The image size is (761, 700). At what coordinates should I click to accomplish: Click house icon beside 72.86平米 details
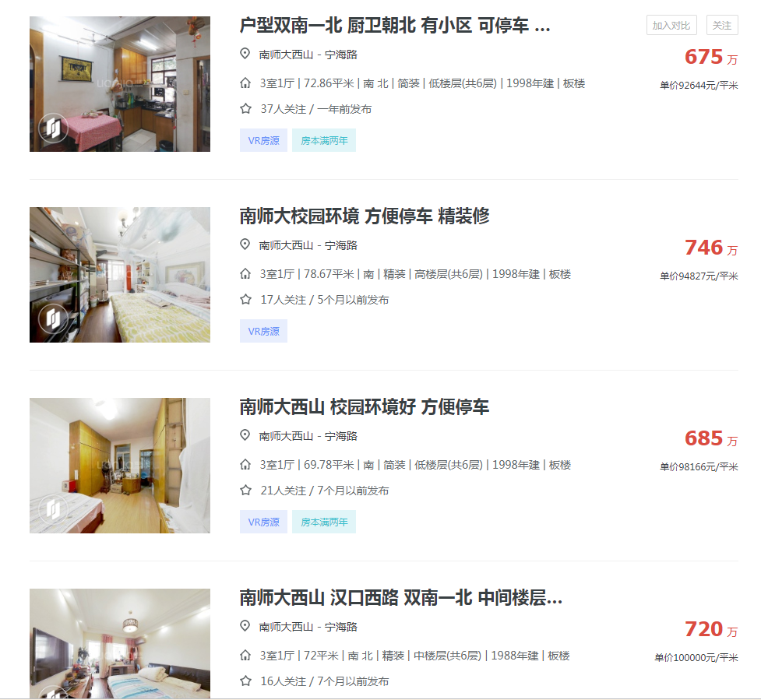click(245, 83)
